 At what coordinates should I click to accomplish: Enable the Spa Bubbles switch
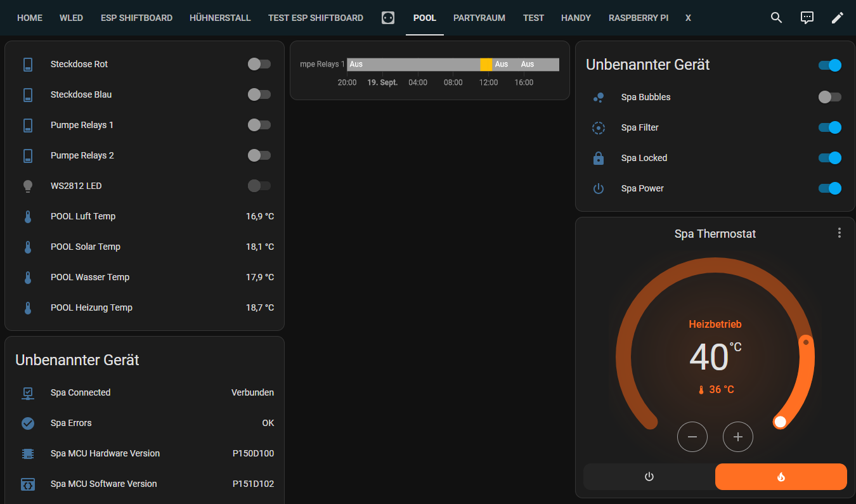click(x=829, y=97)
